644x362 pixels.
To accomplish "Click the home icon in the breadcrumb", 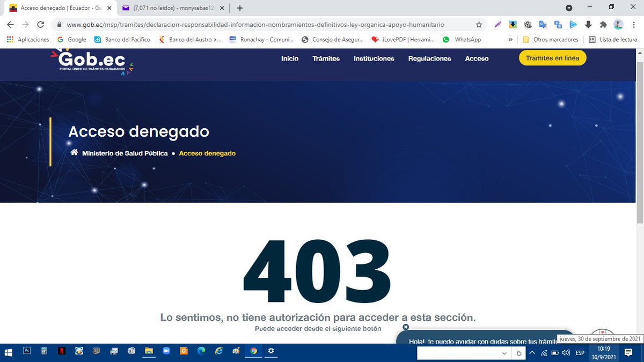I will [x=75, y=153].
